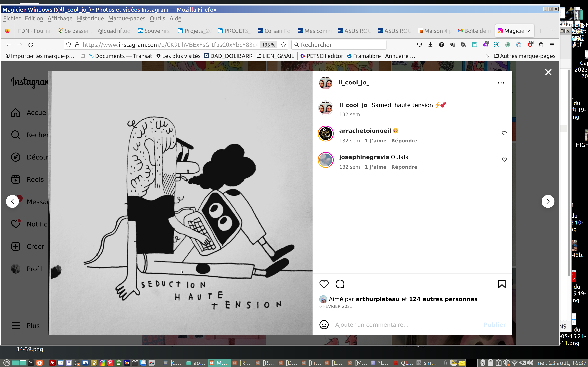The width and height of the screenshot is (588, 367).
Task: Close the post overlay with X
Action: 548,72
